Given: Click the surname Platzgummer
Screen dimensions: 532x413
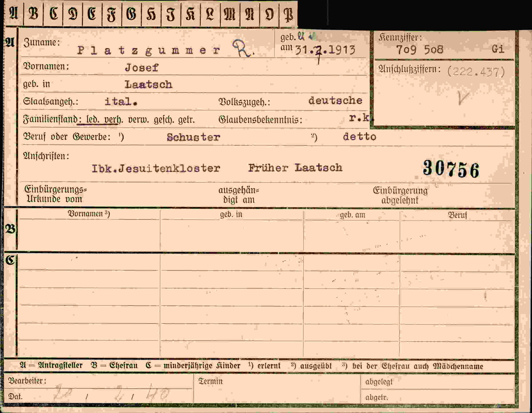Looking at the screenshot, I should pyautogui.click(x=149, y=51).
